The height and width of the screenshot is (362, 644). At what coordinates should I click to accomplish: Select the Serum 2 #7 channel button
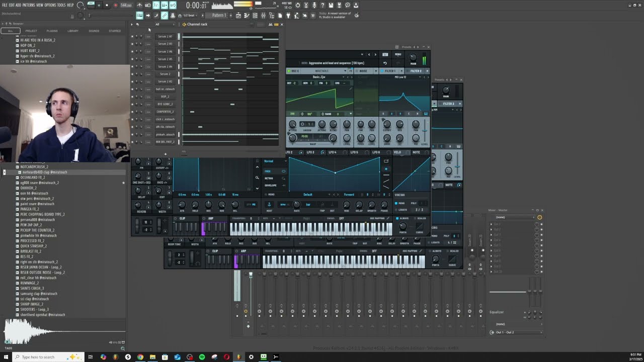165,36
